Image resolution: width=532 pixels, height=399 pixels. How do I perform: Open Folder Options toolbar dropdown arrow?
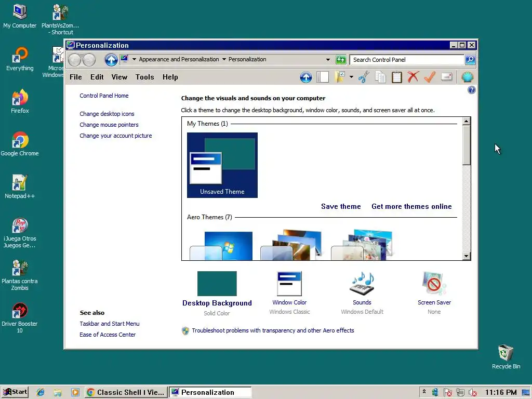tap(352, 77)
